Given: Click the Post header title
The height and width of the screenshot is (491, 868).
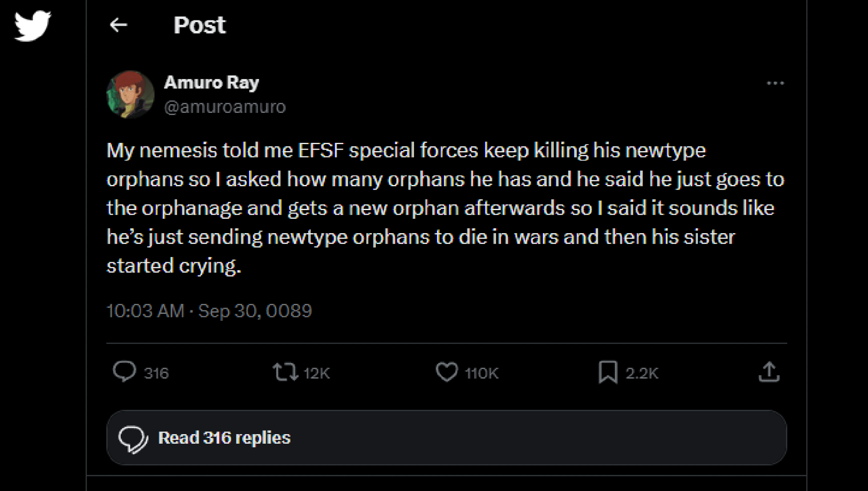Looking at the screenshot, I should pyautogui.click(x=200, y=25).
